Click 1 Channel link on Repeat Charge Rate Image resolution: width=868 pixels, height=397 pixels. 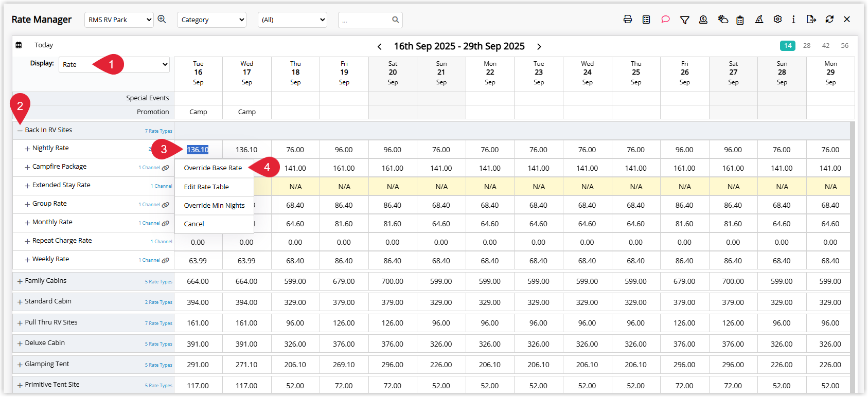coord(161,242)
